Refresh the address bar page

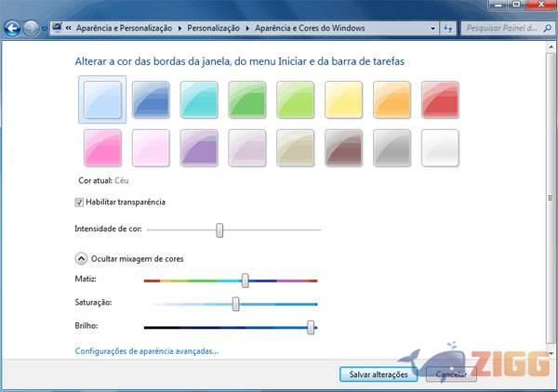coord(448,29)
